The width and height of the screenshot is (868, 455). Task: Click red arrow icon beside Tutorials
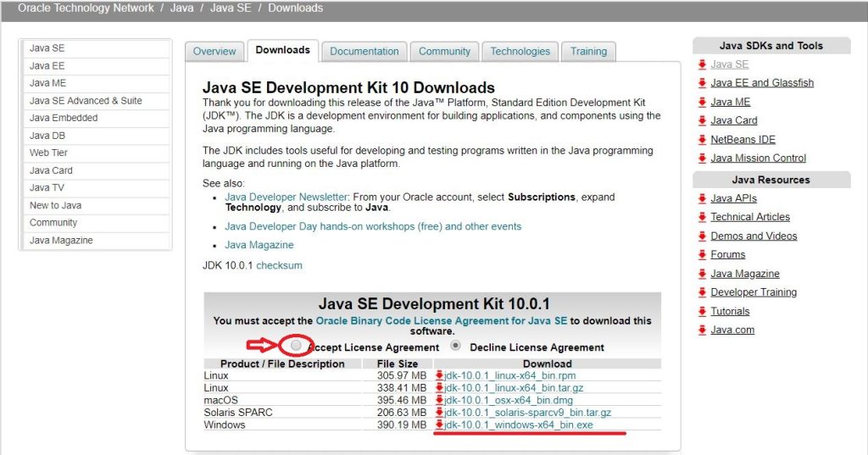coord(702,312)
